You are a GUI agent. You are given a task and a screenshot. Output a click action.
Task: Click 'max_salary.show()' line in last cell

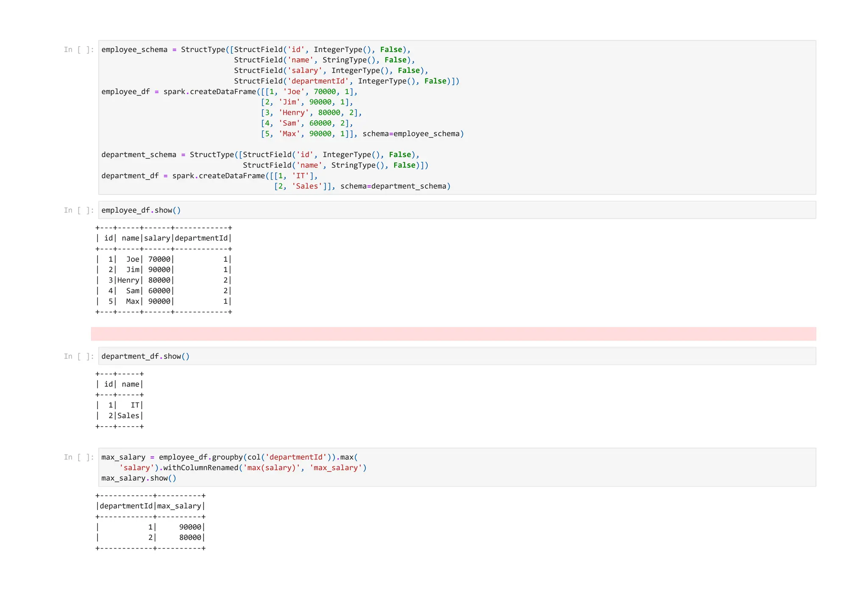click(x=139, y=478)
